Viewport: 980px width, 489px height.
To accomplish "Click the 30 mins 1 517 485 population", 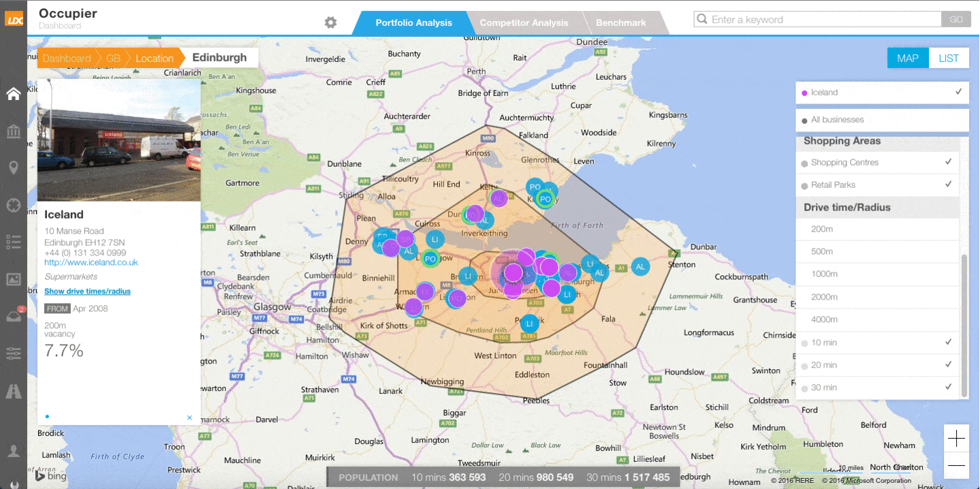I will coord(628,477).
